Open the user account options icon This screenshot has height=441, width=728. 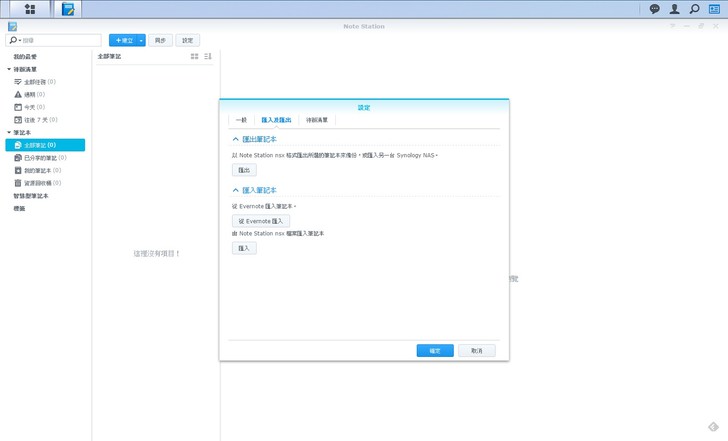click(675, 9)
